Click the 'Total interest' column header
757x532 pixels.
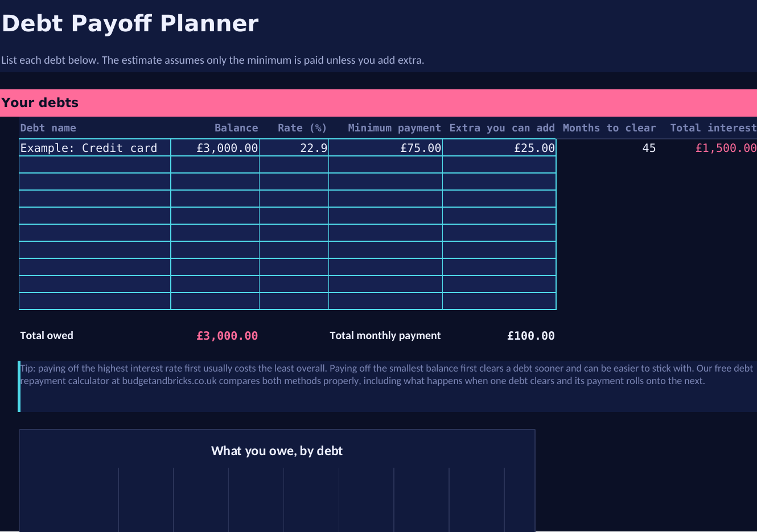coord(714,128)
